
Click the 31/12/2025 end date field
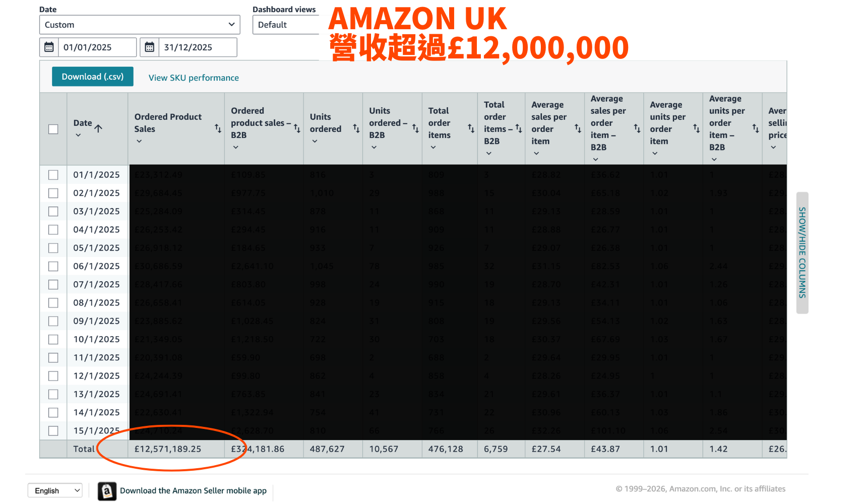click(x=198, y=47)
